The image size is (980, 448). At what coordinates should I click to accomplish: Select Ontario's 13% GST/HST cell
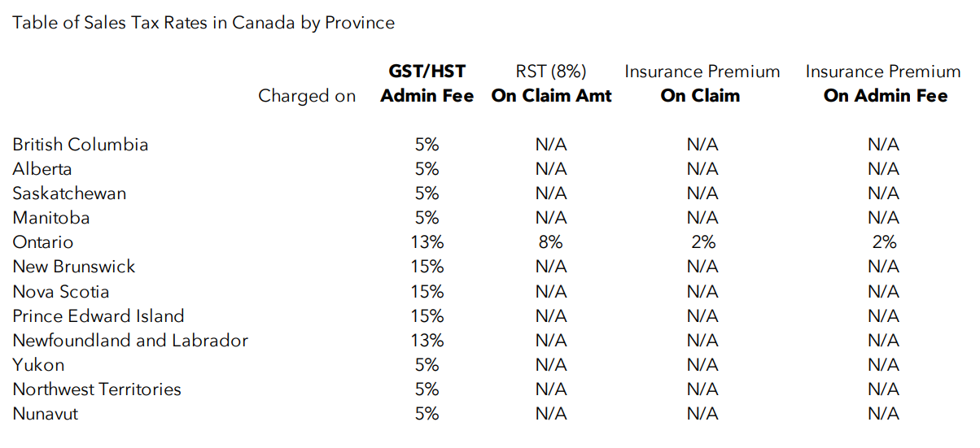427,242
